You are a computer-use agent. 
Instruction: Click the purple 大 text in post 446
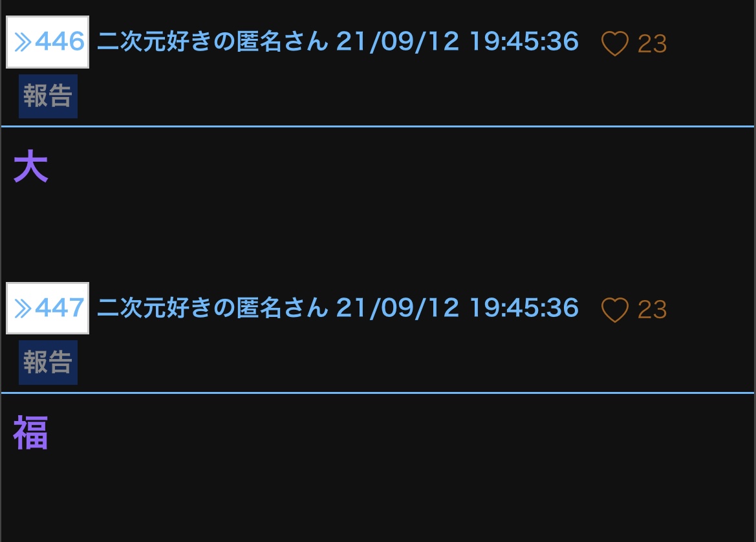[30, 166]
